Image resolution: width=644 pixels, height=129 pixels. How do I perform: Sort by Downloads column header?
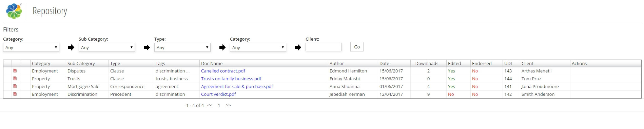[427, 63]
